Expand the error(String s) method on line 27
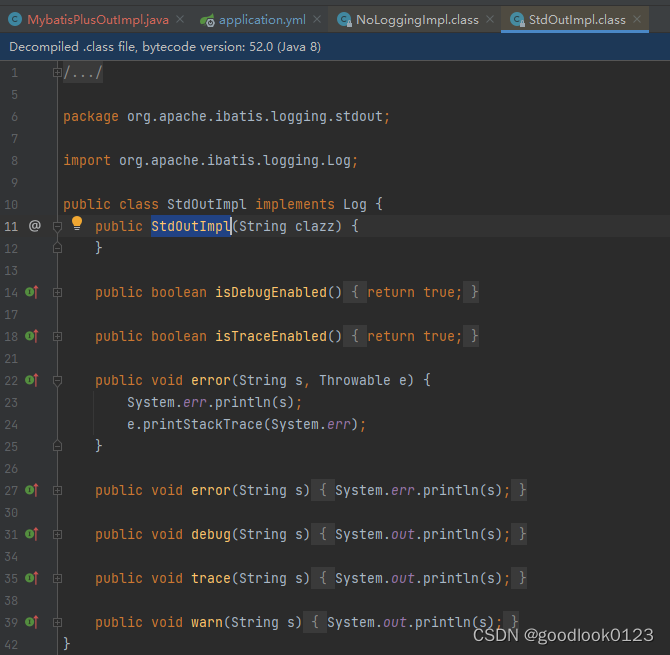 pos(57,490)
